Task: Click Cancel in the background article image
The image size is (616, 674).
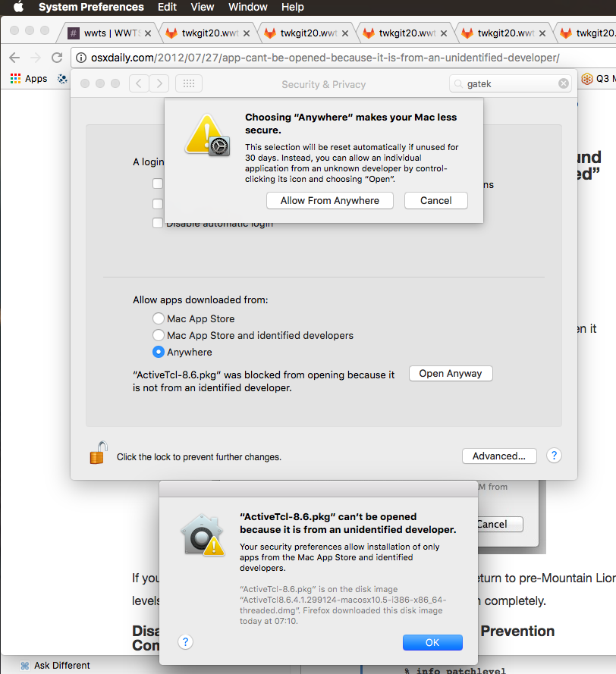Action: point(500,525)
